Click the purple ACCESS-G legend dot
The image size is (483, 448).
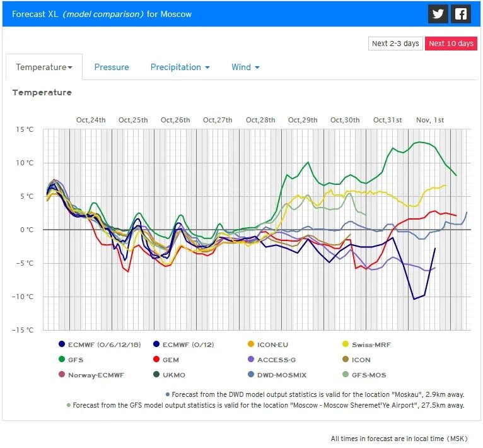(251, 359)
